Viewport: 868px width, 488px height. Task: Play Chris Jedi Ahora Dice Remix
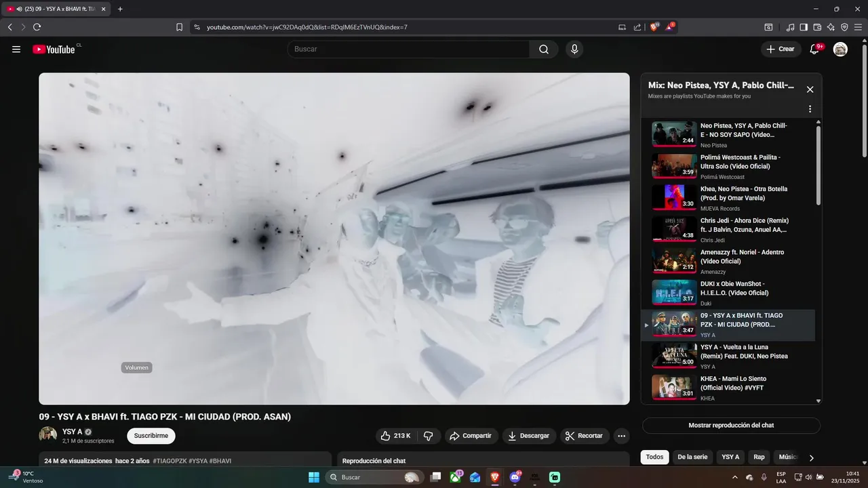[728, 230]
